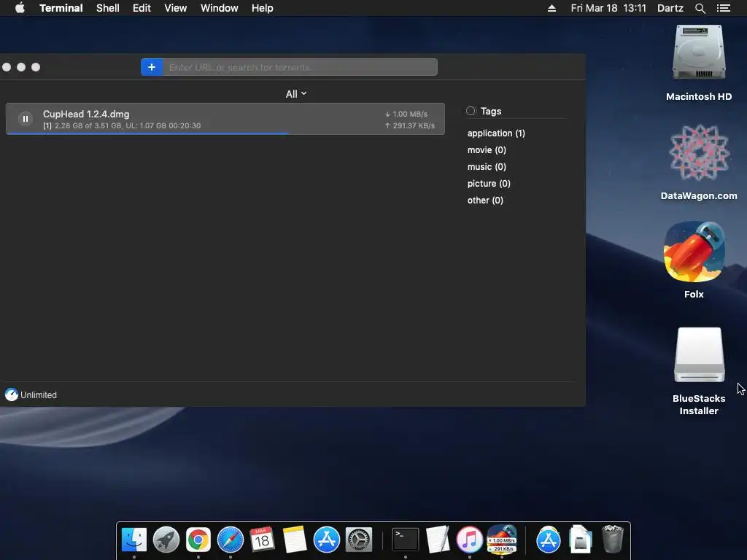The width and height of the screenshot is (747, 560).
Task: Focus the URL or torrent search field
Action: point(300,67)
